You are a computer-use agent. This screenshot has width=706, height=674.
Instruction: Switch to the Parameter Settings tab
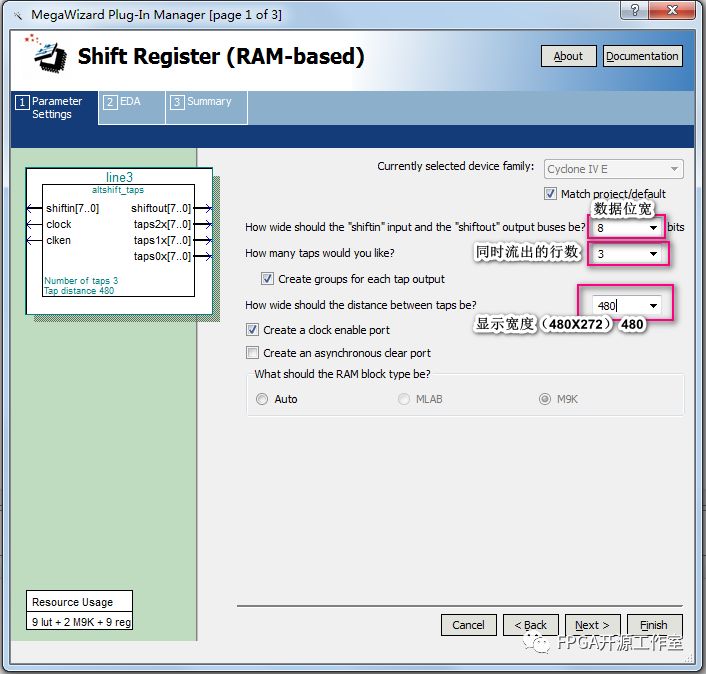54,108
